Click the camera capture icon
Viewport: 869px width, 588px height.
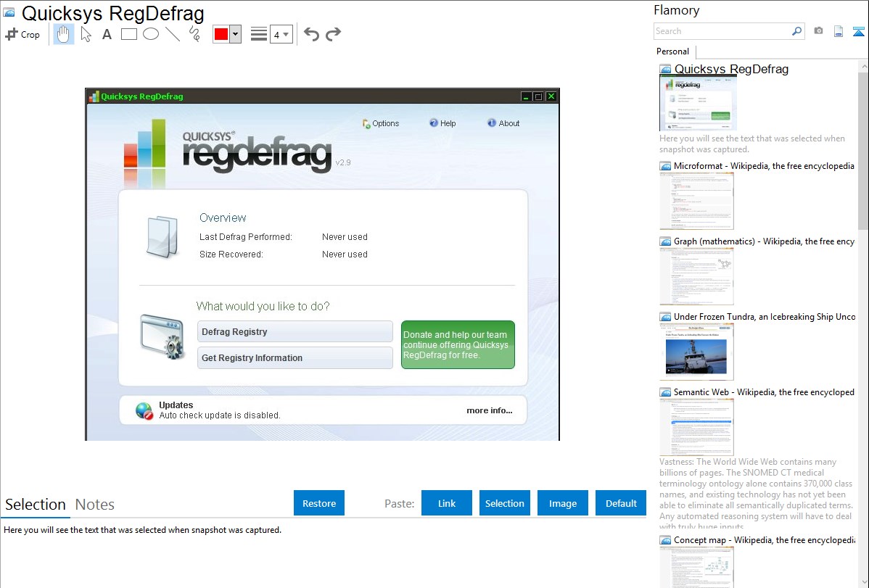coord(818,31)
